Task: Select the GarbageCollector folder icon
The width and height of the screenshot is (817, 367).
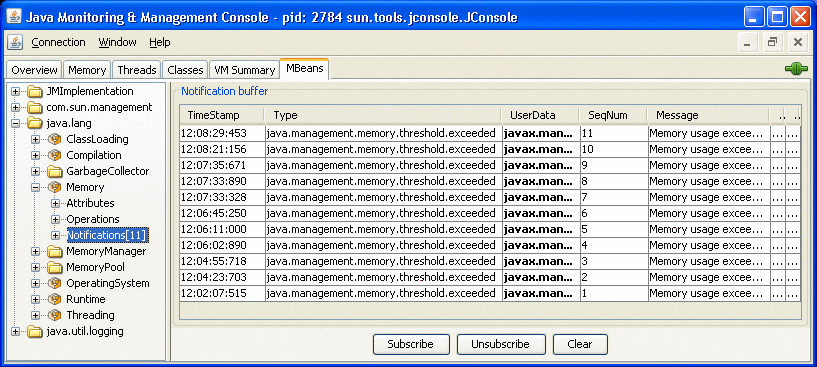Action: pyautogui.click(x=54, y=172)
